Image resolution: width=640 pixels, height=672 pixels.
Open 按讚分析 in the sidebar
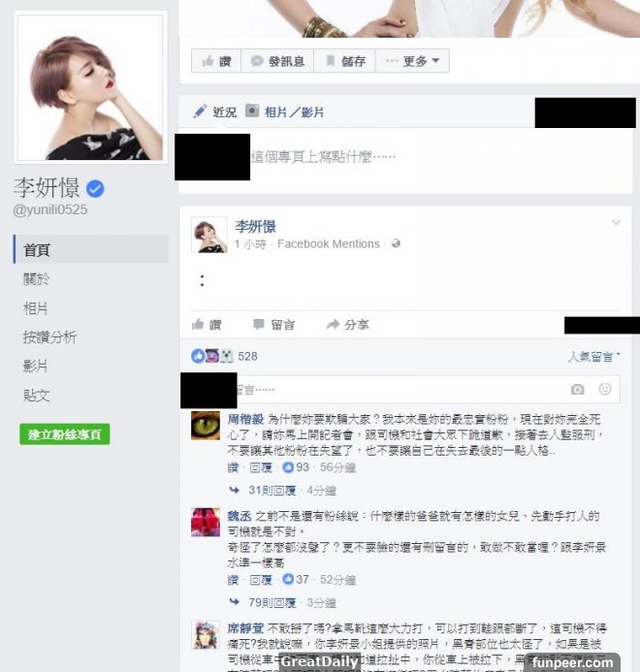pyautogui.click(x=49, y=337)
